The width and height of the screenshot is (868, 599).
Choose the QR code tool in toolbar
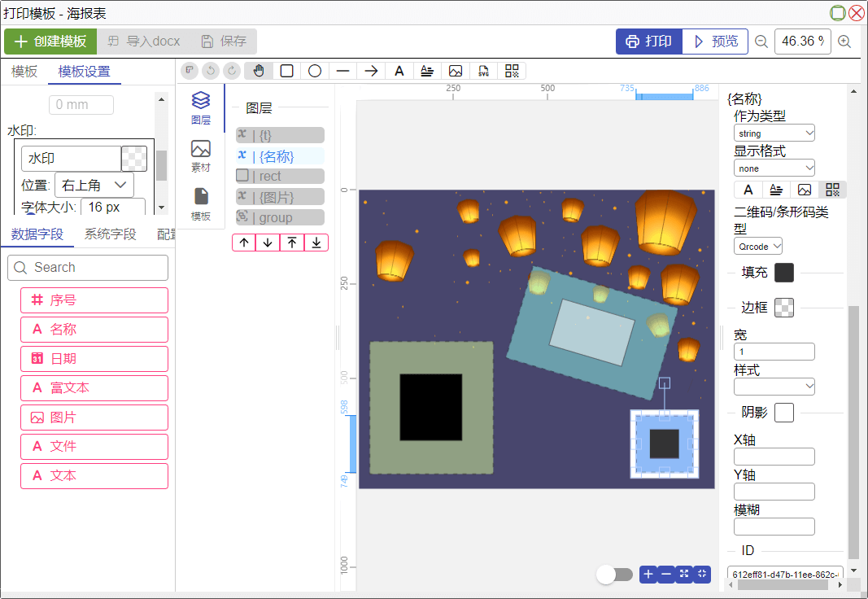(512, 71)
